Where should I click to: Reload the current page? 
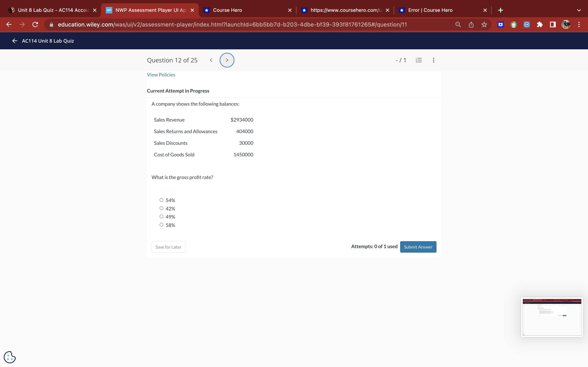35,24
